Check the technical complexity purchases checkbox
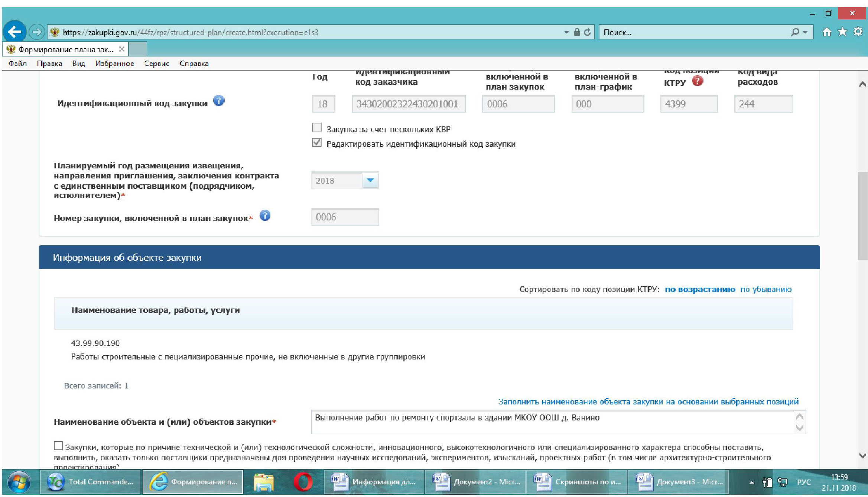The image size is (868, 497). tap(58, 446)
